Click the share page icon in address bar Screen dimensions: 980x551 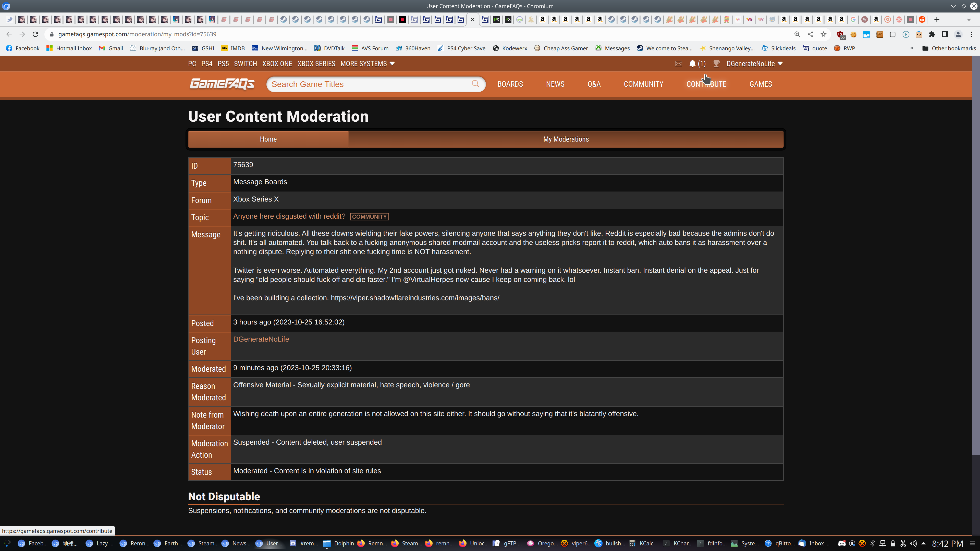[x=810, y=34]
